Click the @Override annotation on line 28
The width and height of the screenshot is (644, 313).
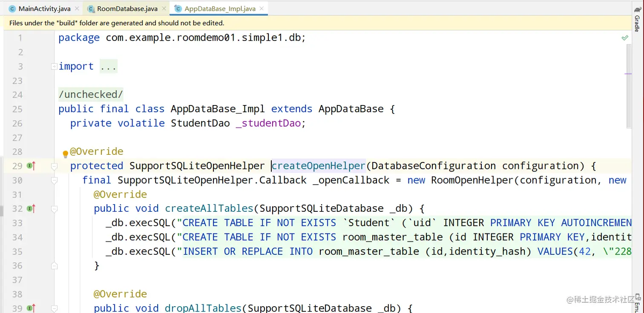(97, 151)
